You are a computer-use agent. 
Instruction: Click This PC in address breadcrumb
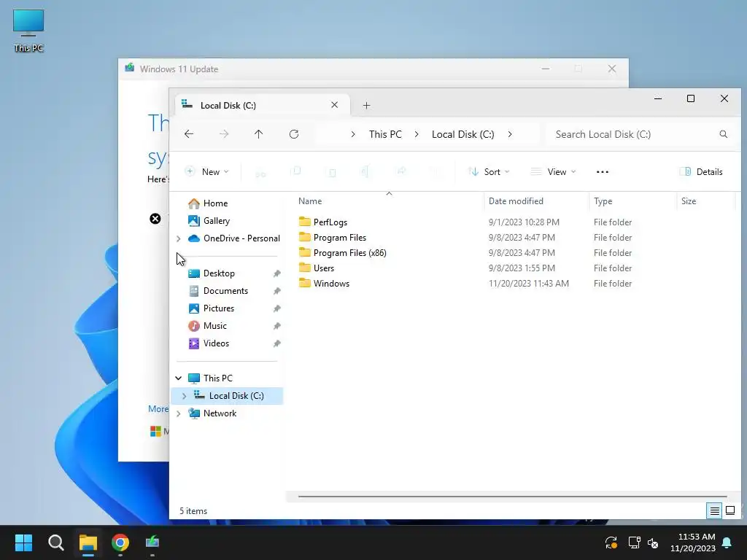(385, 134)
